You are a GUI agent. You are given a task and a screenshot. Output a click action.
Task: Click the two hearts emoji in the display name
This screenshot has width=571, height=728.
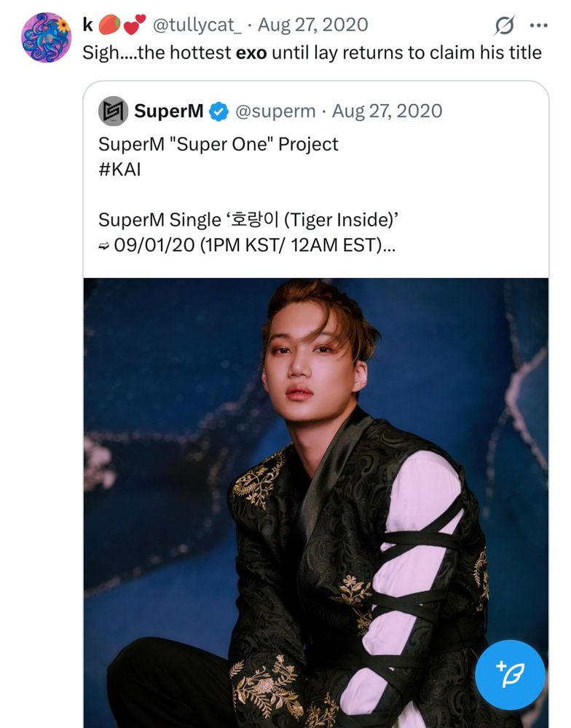(133, 25)
